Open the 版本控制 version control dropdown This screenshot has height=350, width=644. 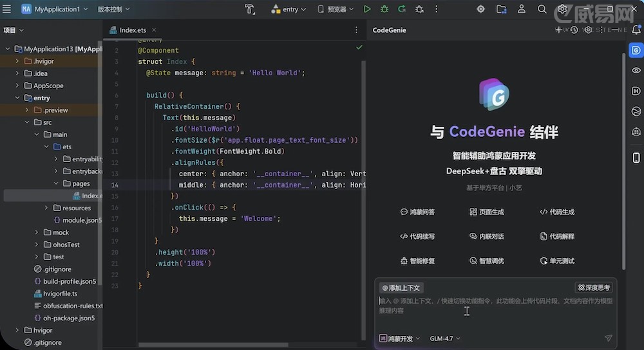(x=113, y=9)
